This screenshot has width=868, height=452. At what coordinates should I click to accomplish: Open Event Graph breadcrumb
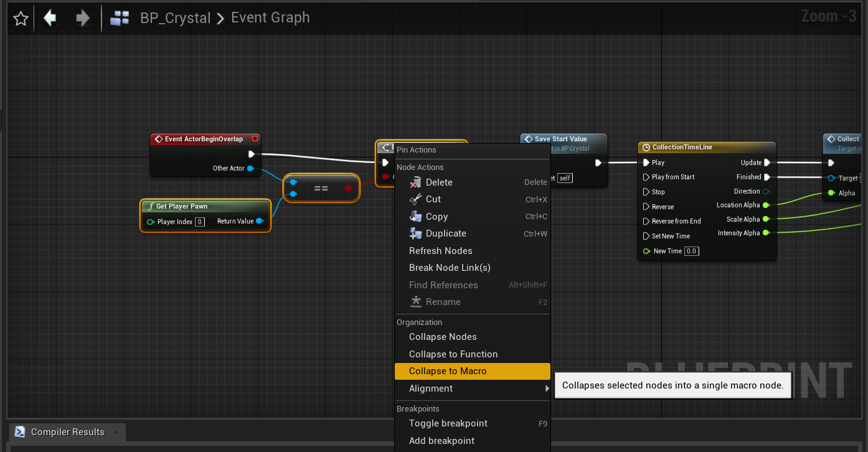point(270,17)
